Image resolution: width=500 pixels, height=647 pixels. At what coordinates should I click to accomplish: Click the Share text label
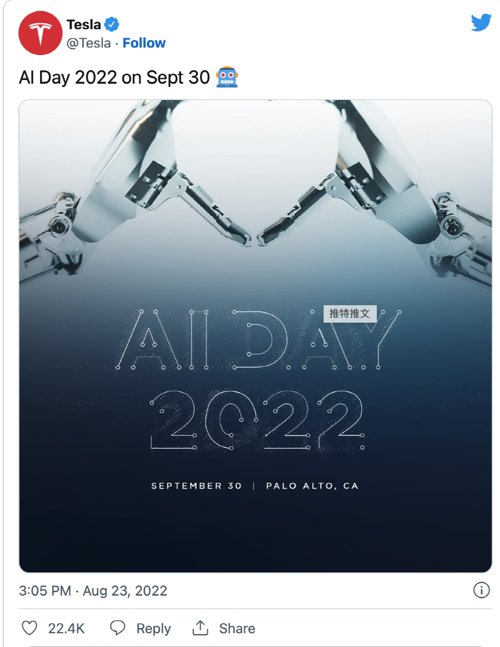tap(237, 628)
